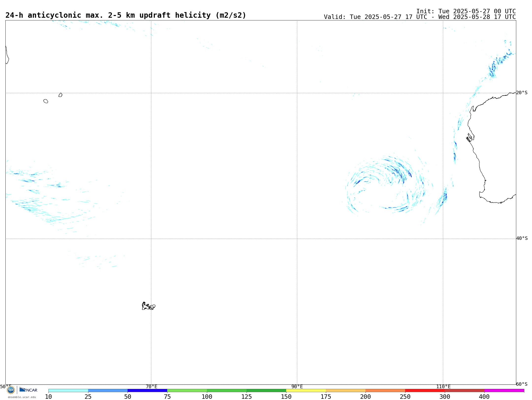Click the 70°E longitude label
The image size is (532, 400).
(x=151, y=387)
